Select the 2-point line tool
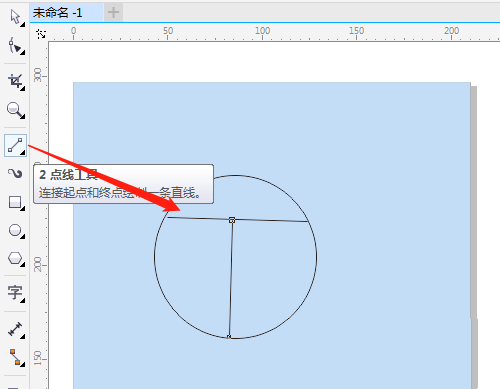Image resolution: width=500 pixels, height=389 pixels. point(15,145)
